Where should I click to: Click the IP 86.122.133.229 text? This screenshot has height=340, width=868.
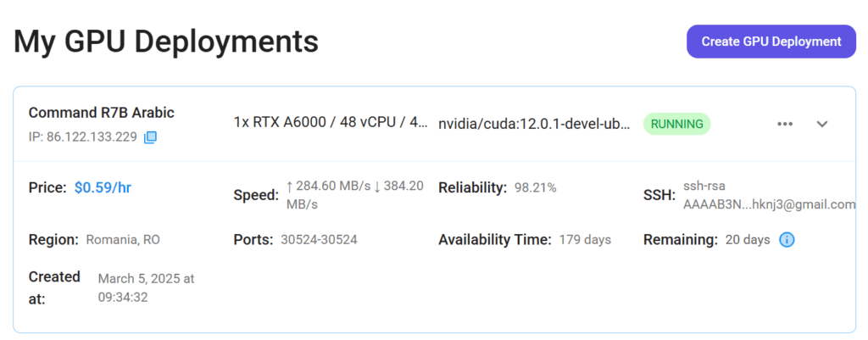(83, 137)
